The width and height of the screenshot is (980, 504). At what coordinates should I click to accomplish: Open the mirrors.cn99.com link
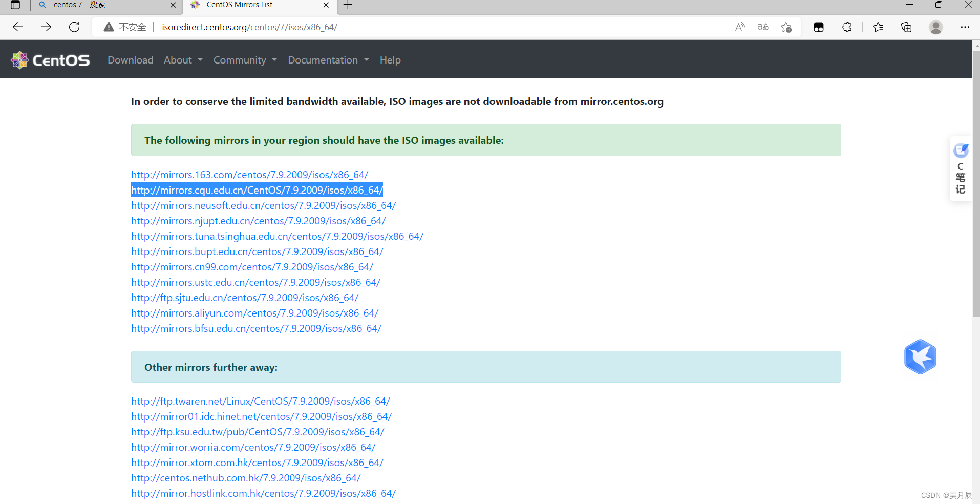coord(252,267)
